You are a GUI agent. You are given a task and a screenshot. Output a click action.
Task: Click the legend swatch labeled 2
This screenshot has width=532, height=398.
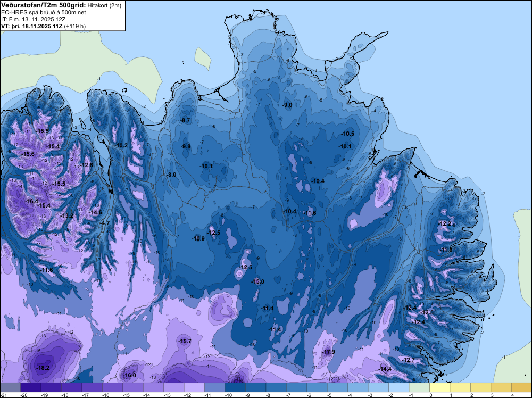click(x=481, y=387)
